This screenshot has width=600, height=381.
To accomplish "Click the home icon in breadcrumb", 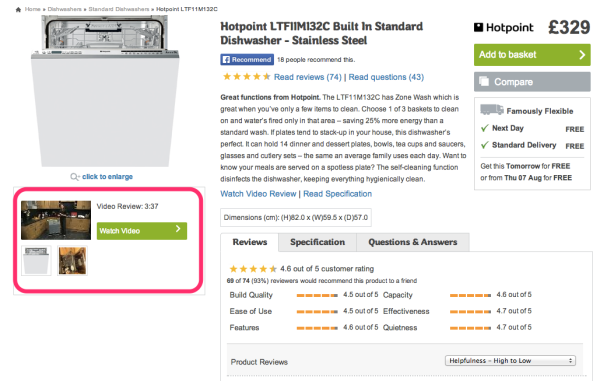I will (18, 10).
